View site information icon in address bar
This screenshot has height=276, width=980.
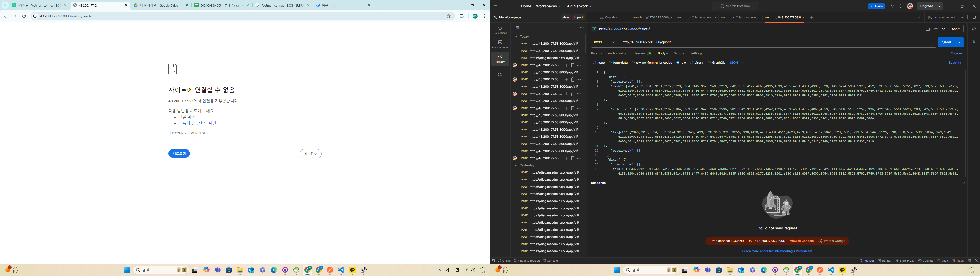coord(35,16)
